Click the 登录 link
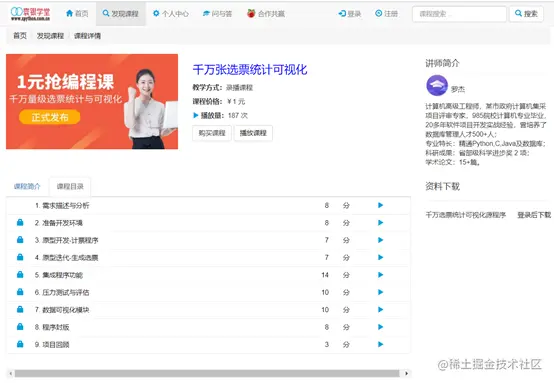 click(350, 13)
